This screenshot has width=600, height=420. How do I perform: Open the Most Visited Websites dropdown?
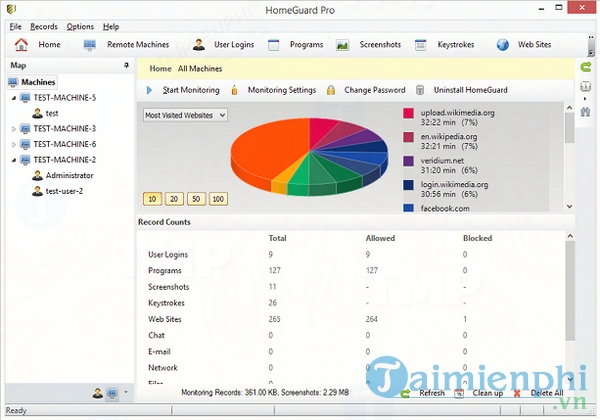185,115
